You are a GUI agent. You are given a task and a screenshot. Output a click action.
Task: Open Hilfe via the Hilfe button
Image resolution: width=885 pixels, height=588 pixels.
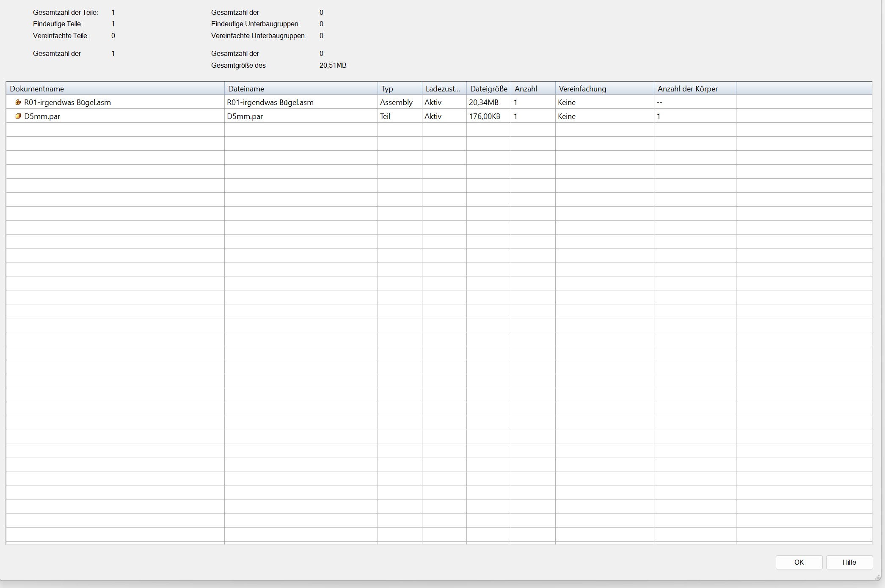click(849, 562)
